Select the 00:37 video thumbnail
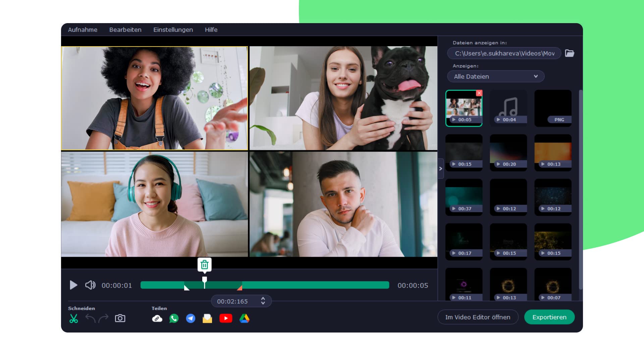This screenshot has height=362, width=644. [x=464, y=197]
